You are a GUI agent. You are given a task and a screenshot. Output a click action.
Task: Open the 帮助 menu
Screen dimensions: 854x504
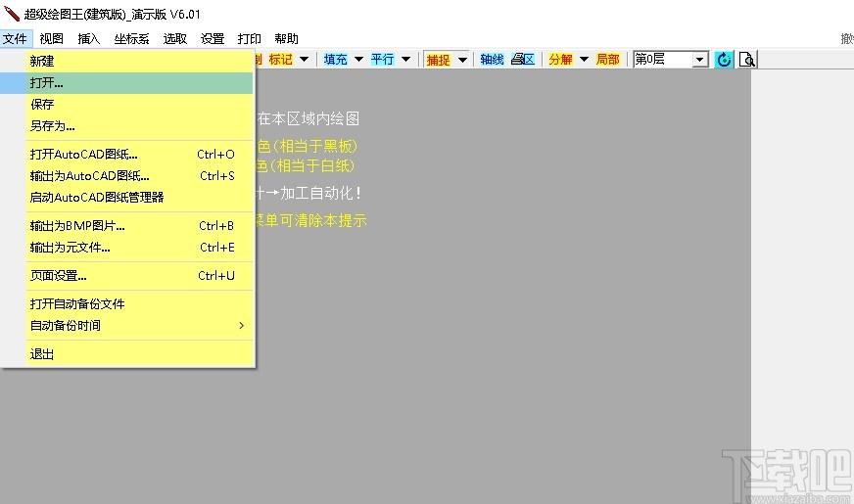[287, 38]
